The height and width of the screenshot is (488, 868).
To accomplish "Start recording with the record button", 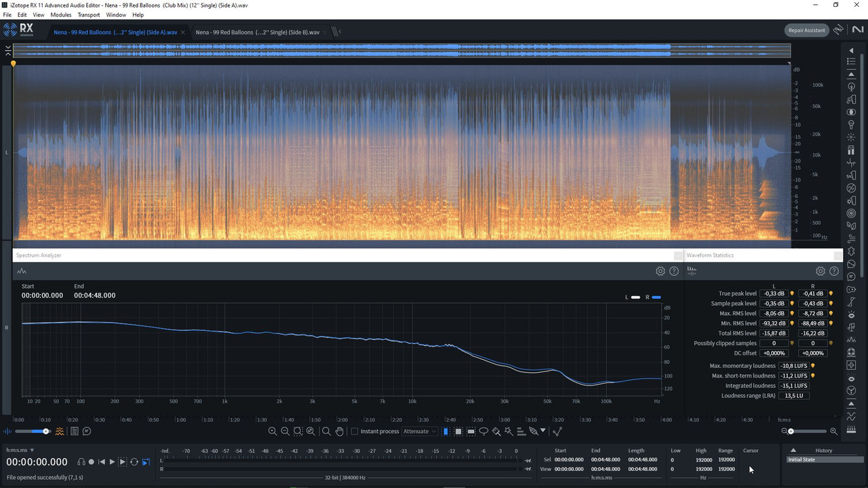I will pyautogui.click(x=92, y=462).
